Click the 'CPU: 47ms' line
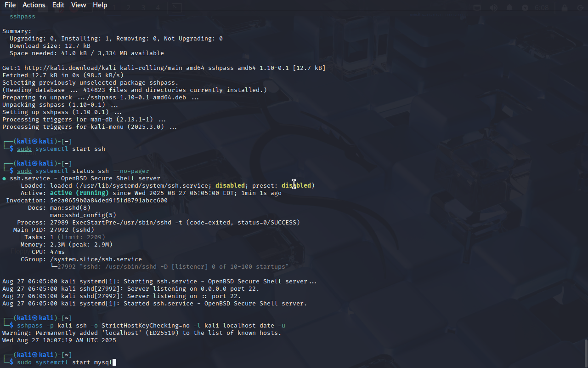This screenshot has width=588, height=368. (x=48, y=252)
